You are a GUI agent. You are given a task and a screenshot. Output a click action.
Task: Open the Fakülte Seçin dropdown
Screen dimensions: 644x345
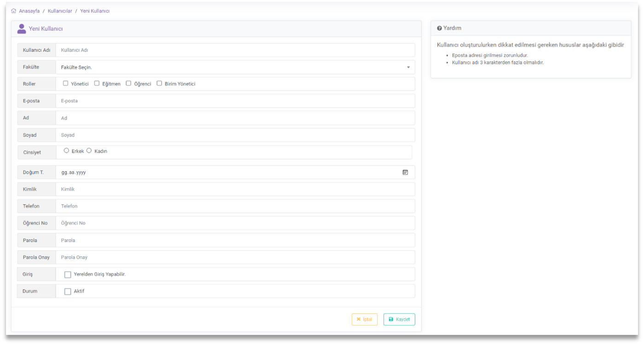(x=235, y=67)
